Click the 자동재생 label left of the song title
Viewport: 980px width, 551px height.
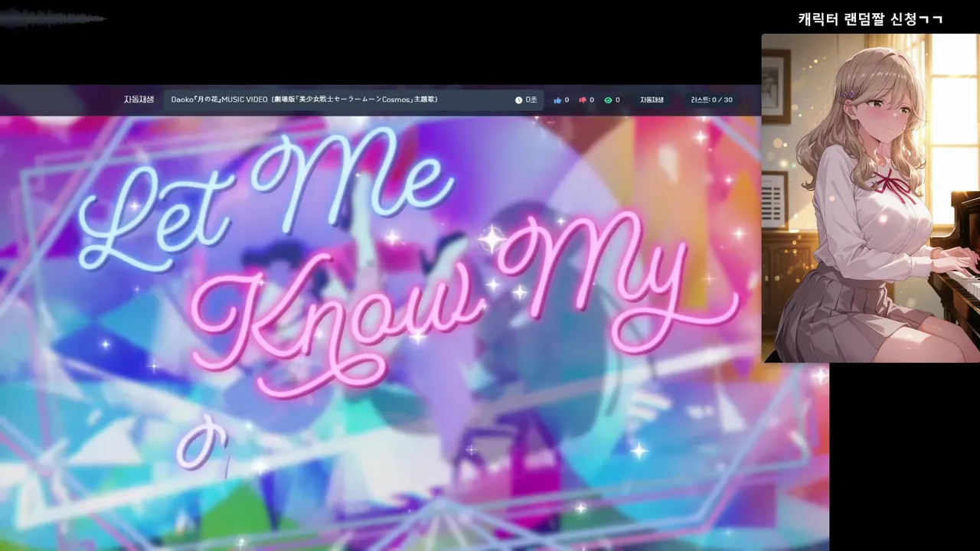click(139, 99)
